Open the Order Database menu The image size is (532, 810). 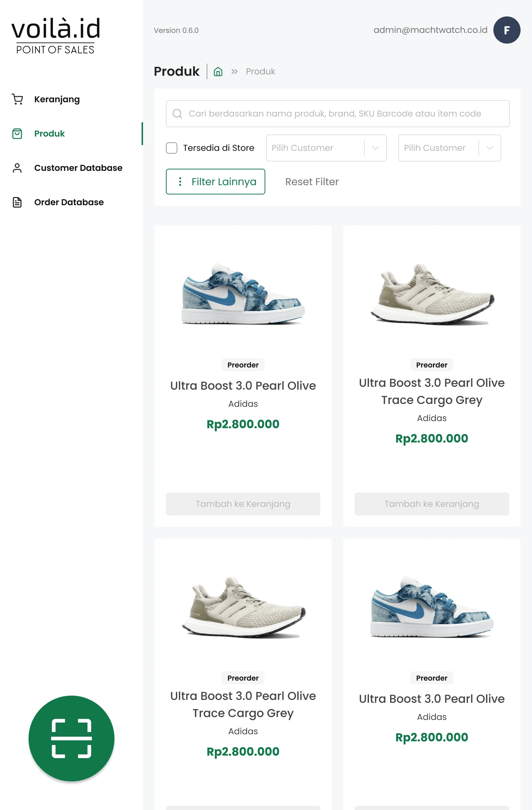click(69, 202)
